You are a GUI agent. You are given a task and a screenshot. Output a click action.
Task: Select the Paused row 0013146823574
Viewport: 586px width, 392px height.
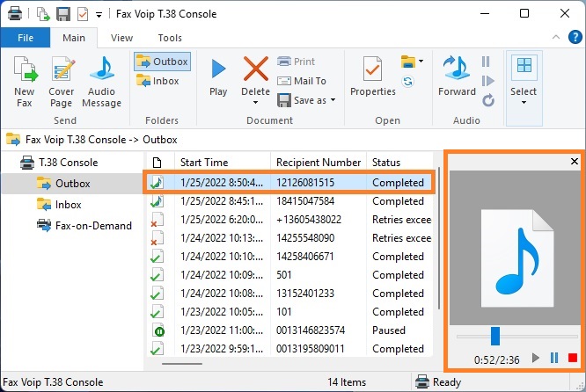point(289,330)
